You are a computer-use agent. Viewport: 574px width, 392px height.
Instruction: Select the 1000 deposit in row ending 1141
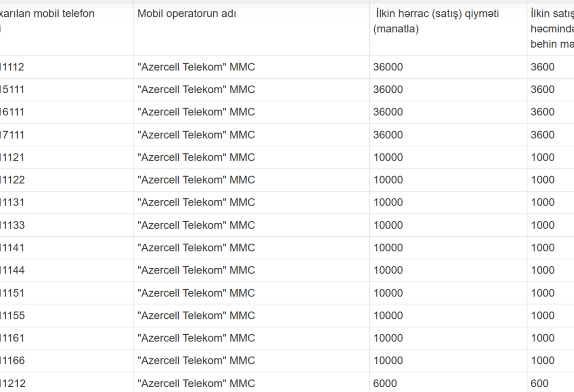[x=542, y=248]
